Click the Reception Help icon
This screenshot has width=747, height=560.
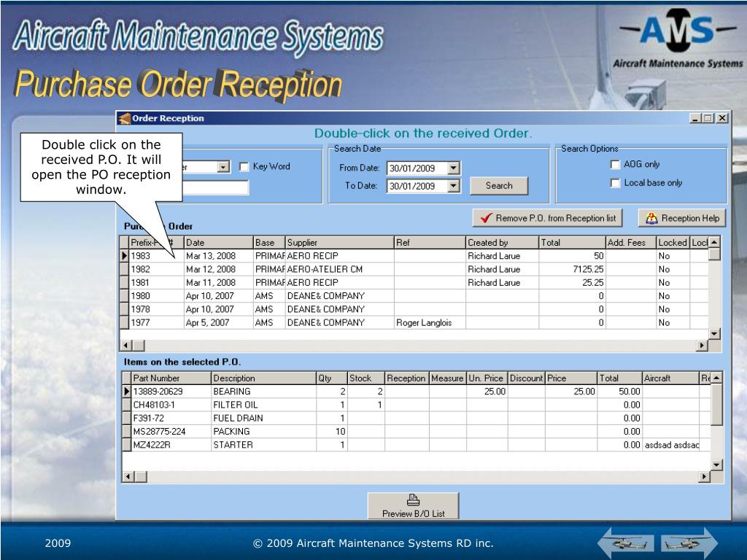coord(651,218)
